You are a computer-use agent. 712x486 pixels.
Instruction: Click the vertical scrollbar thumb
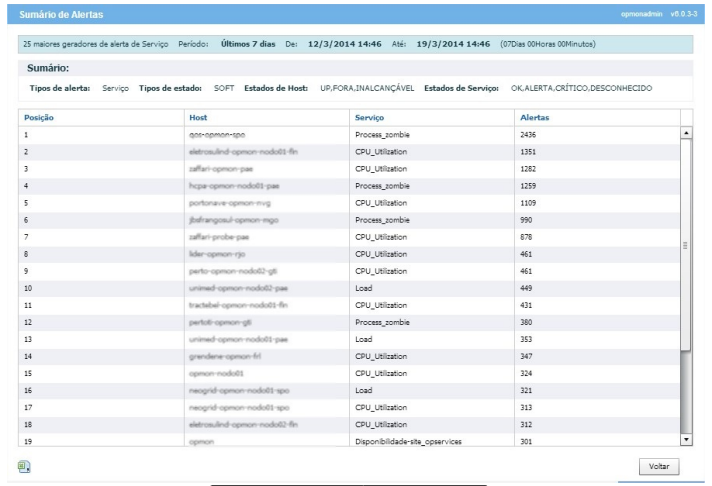click(x=686, y=244)
